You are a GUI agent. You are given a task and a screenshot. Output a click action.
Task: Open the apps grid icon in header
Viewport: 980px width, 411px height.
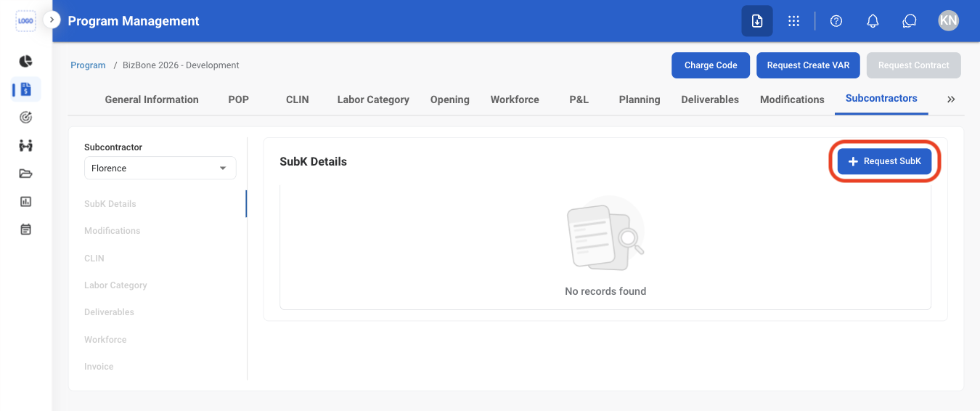click(x=793, y=21)
